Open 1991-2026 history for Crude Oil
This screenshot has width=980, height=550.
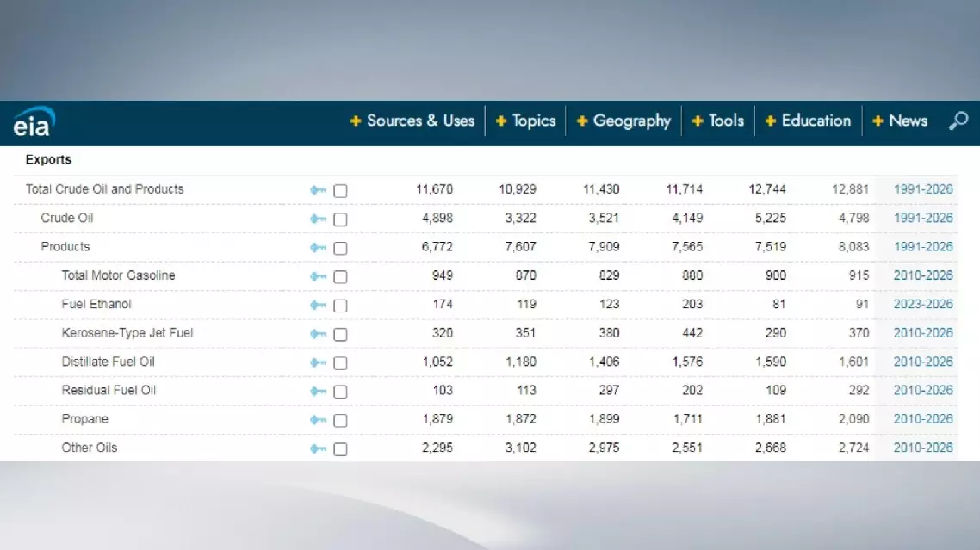click(x=923, y=219)
